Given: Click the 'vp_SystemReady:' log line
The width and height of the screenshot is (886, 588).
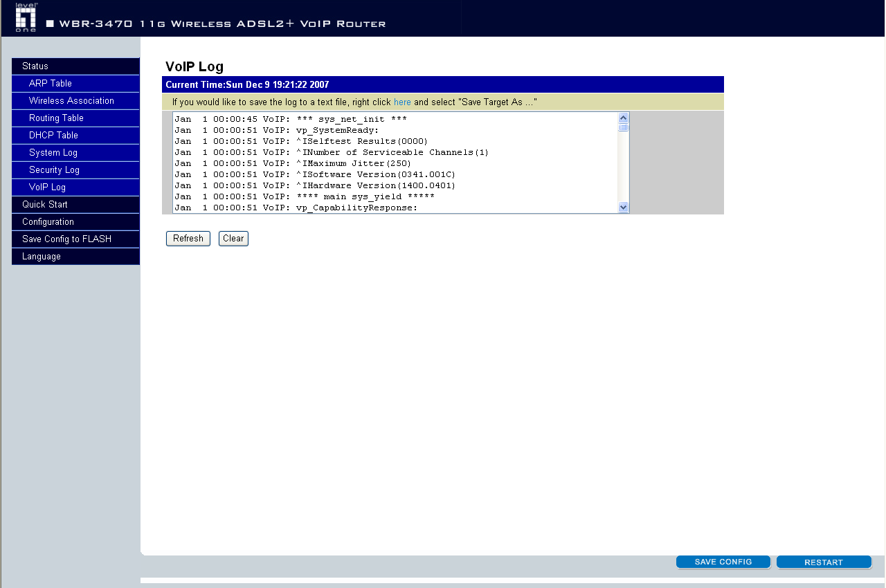Looking at the screenshot, I should [x=276, y=130].
